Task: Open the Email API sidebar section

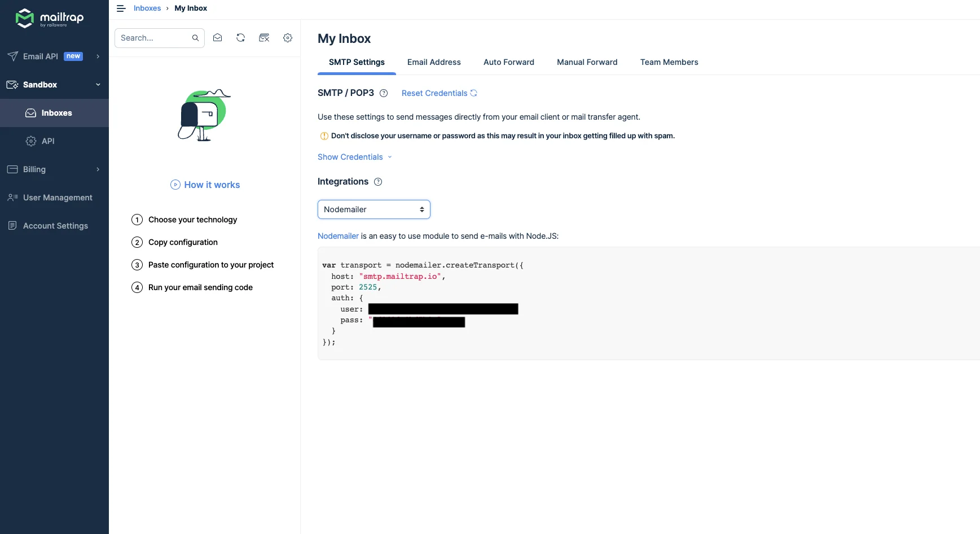Action: point(40,56)
